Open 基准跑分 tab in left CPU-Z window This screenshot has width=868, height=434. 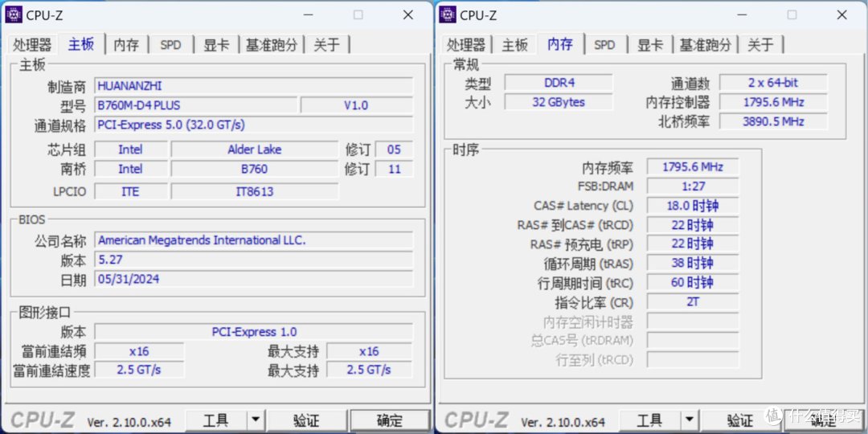272,45
